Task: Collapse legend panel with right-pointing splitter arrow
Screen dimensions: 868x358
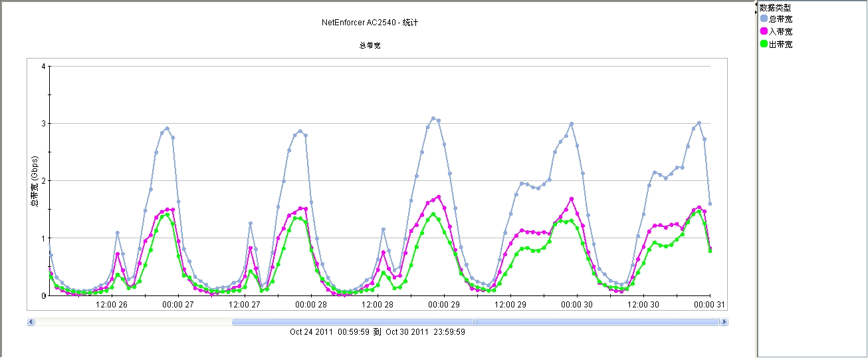Action: (x=756, y=11)
